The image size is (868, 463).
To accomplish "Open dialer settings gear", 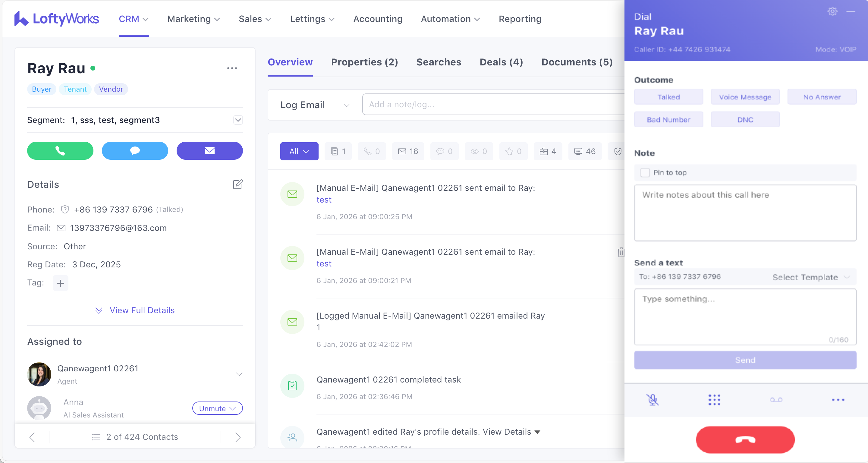I will tap(832, 11).
